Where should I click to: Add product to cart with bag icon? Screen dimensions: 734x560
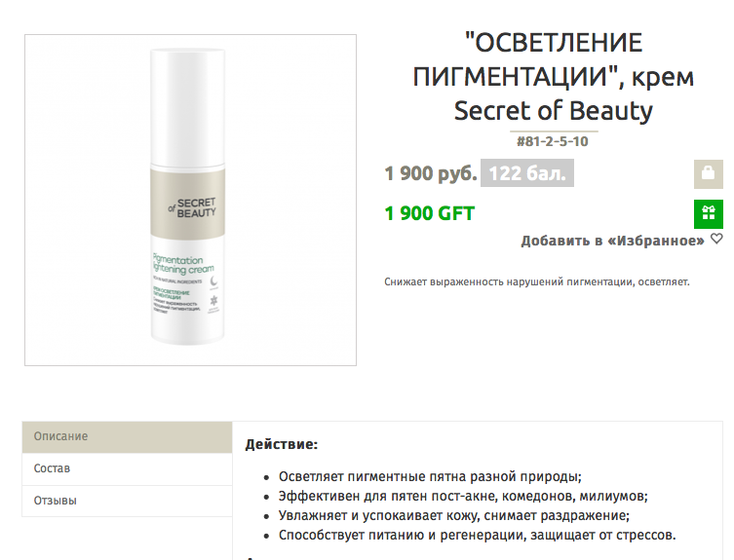pos(709,174)
